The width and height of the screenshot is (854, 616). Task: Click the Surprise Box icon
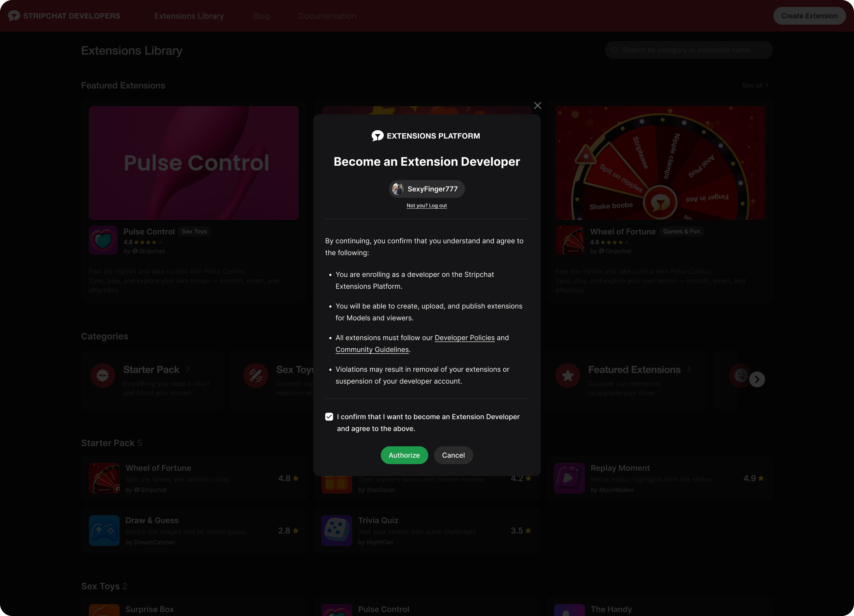[x=104, y=610]
